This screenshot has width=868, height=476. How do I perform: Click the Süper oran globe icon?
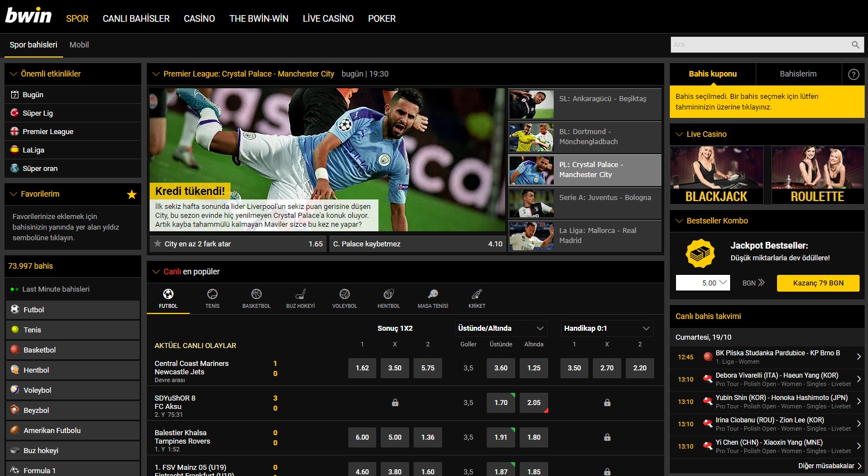pos(15,168)
